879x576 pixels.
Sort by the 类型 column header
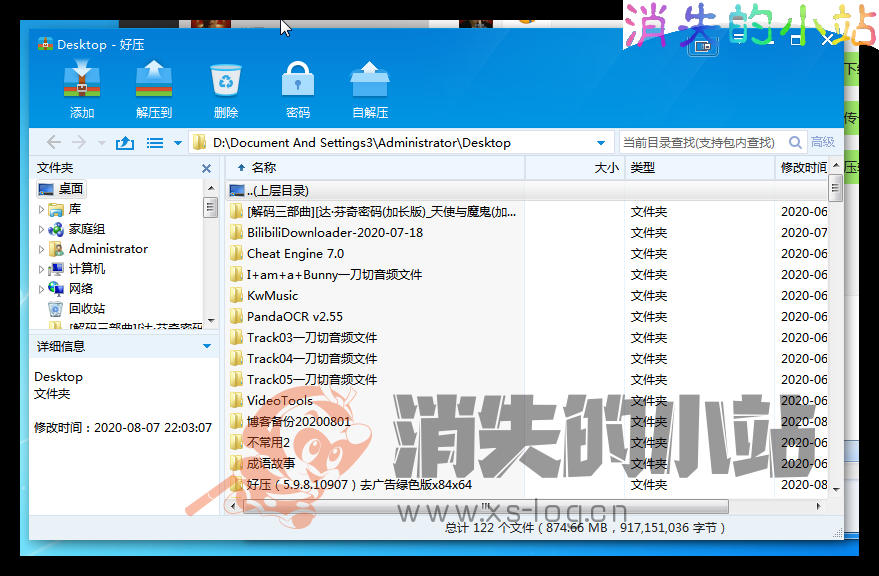(x=642, y=168)
